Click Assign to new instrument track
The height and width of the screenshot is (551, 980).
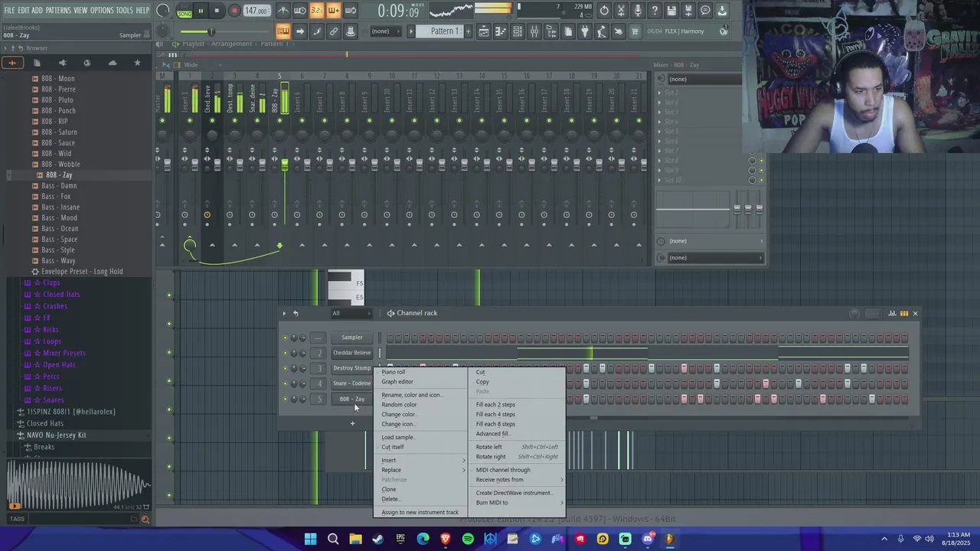[420, 512]
